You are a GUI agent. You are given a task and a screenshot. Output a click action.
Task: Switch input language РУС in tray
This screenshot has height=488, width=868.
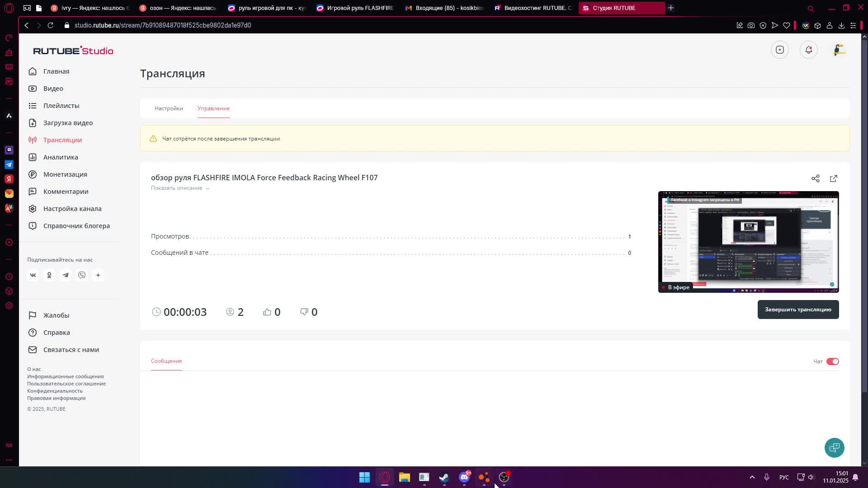pos(784,478)
